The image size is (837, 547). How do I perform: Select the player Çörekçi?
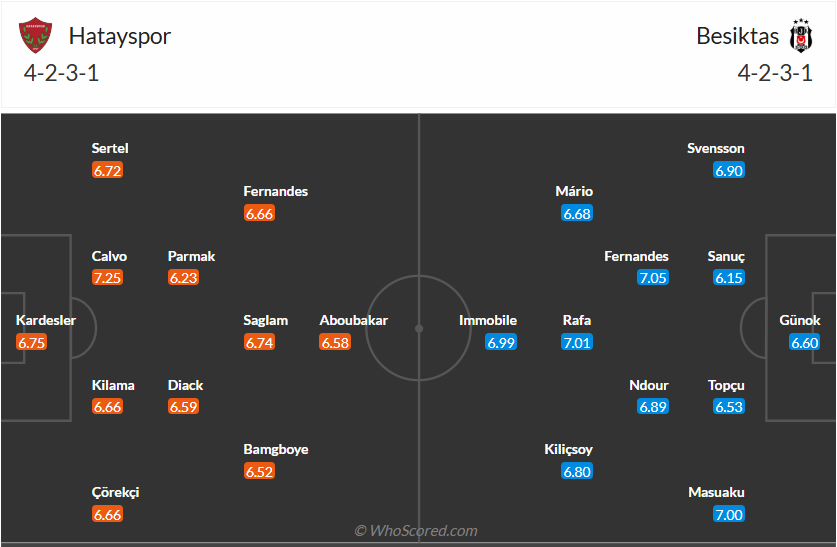pyautogui.click(x=116, y=492)
